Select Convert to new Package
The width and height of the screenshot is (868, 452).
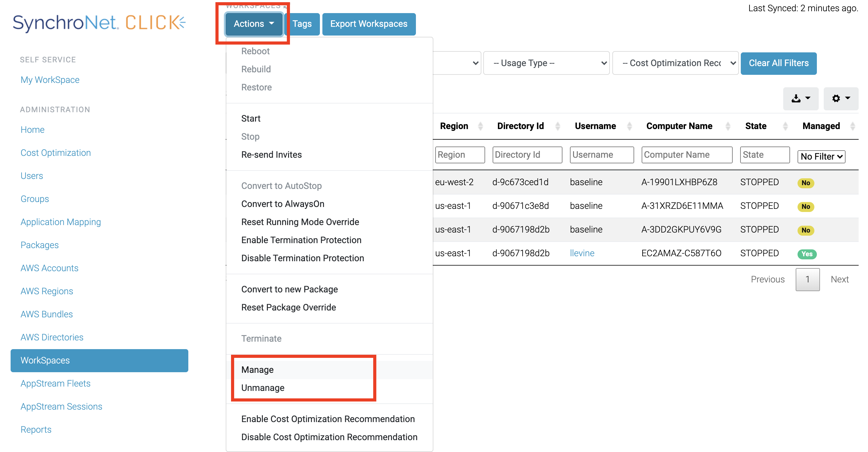tap(289, 289)
